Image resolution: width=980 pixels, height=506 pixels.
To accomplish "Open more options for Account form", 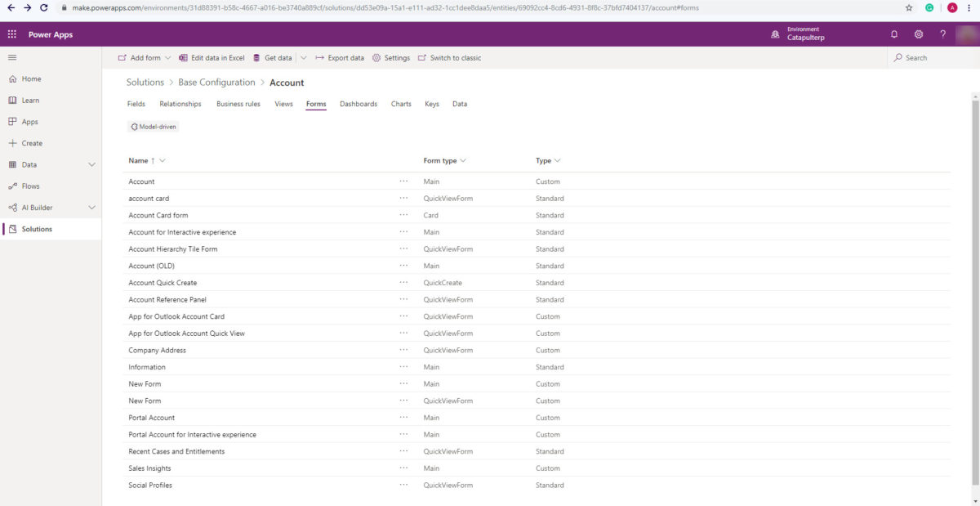I will (x=403, y=181).
